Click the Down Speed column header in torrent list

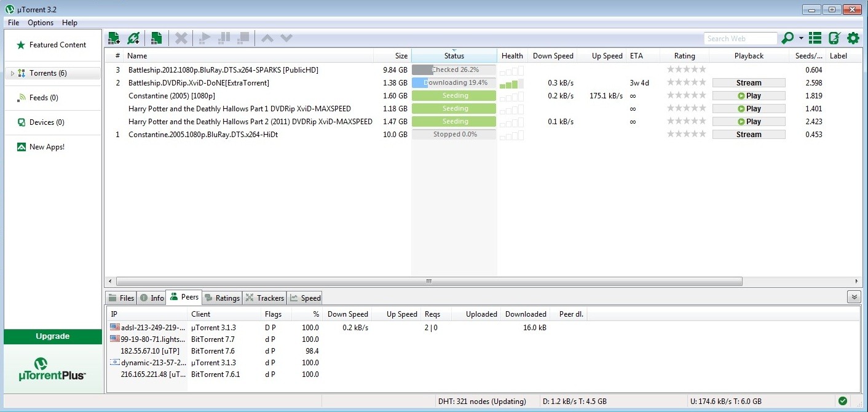553,56
